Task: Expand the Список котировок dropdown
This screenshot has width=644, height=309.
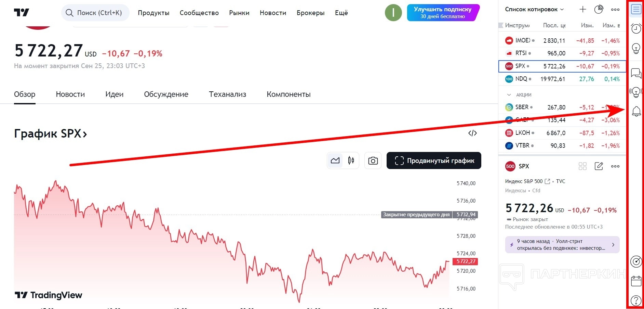Action: tap(535, 10)
